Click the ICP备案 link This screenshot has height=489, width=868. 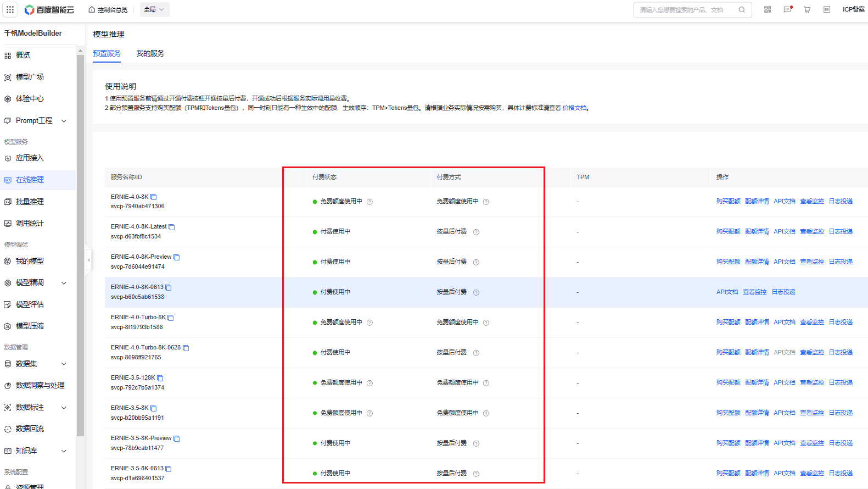click(x=854, y=9)
